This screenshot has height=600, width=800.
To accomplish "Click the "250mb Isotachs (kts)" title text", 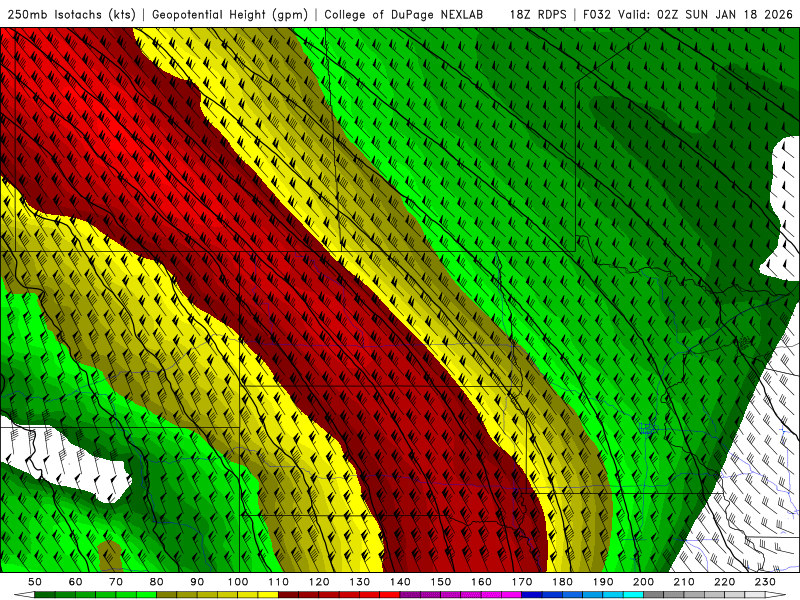I will (71, 15).
